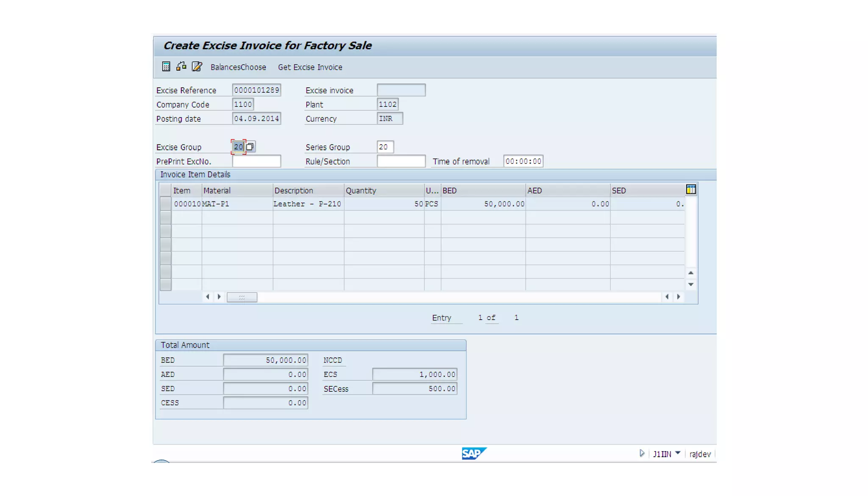Image resolution: width=868 pixels, height=496 pixels.
Task: Select the second empty row selector
Action: point(165,231)
